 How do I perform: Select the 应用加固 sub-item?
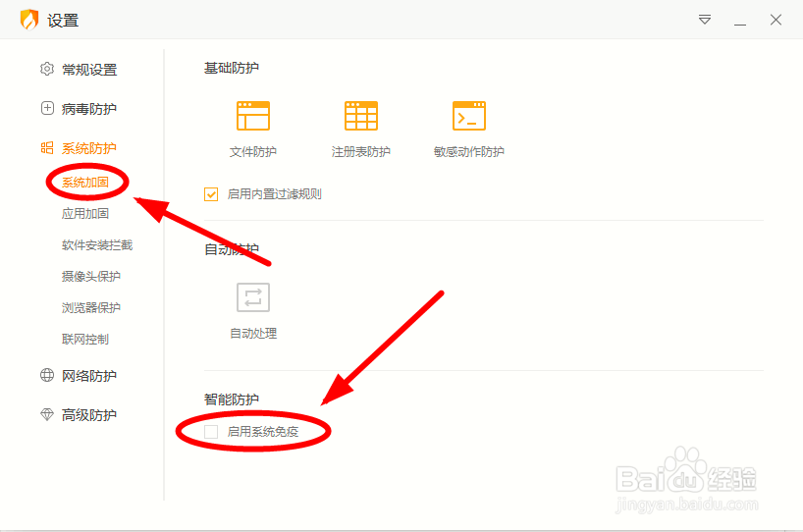tap(85, 214)
